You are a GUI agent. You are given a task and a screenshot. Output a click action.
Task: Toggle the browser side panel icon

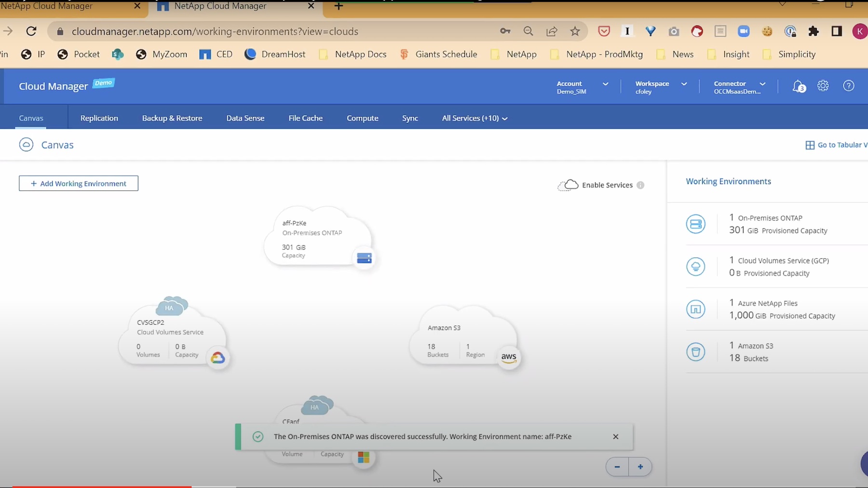click(837, 31)
